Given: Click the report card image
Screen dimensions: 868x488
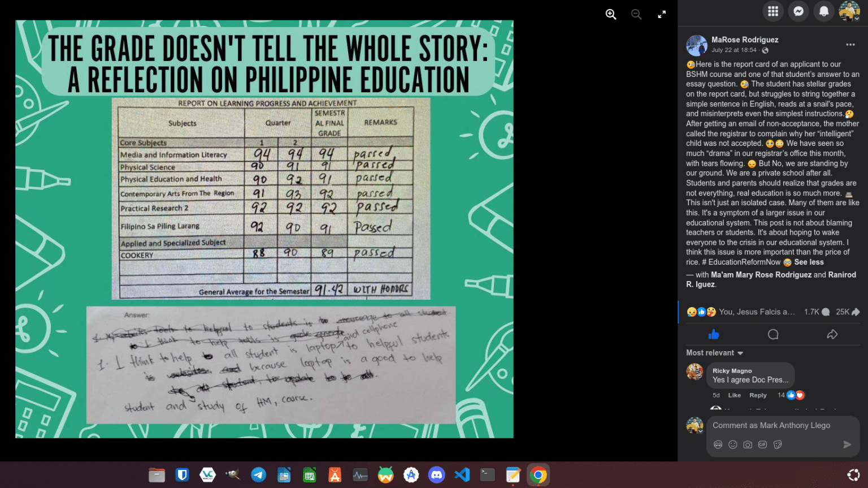Looking at the screenshot, I should 271,198.
